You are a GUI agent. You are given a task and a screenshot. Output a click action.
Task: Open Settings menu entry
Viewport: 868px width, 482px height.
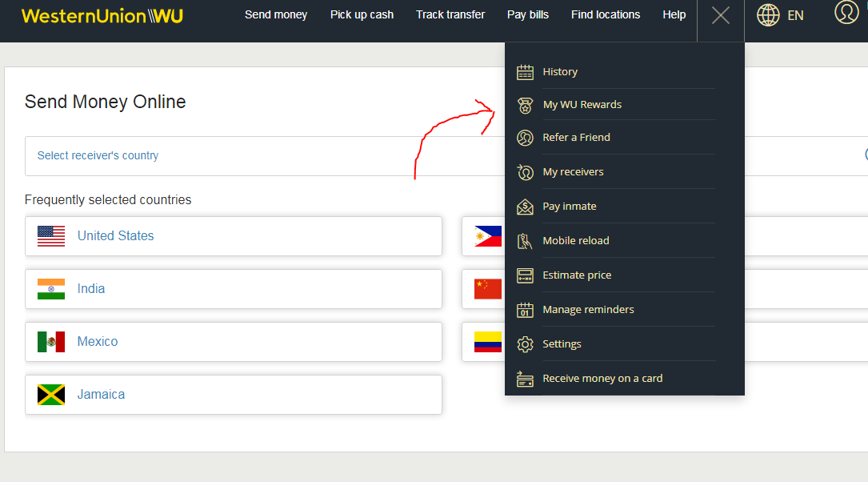(562, 344)
